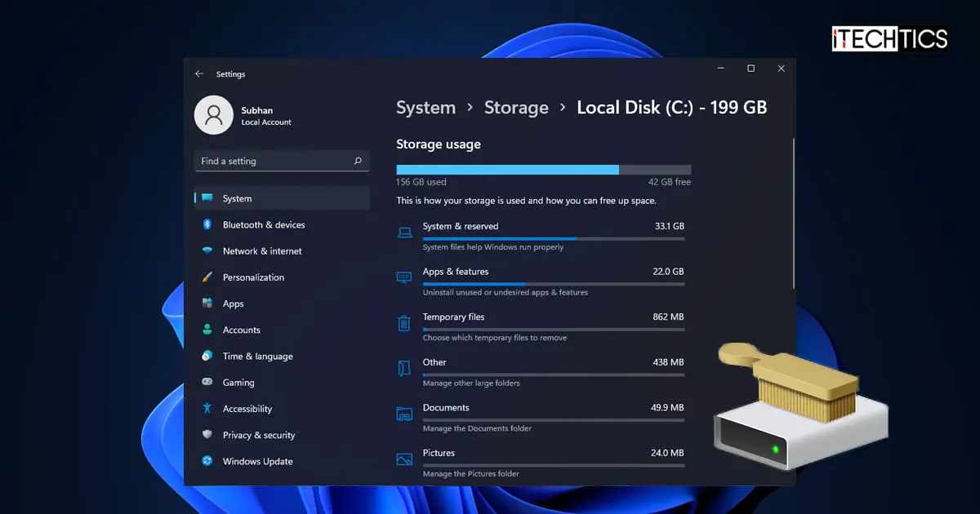
Task: Select the Privacy & security shield icon
Action: 207,435
